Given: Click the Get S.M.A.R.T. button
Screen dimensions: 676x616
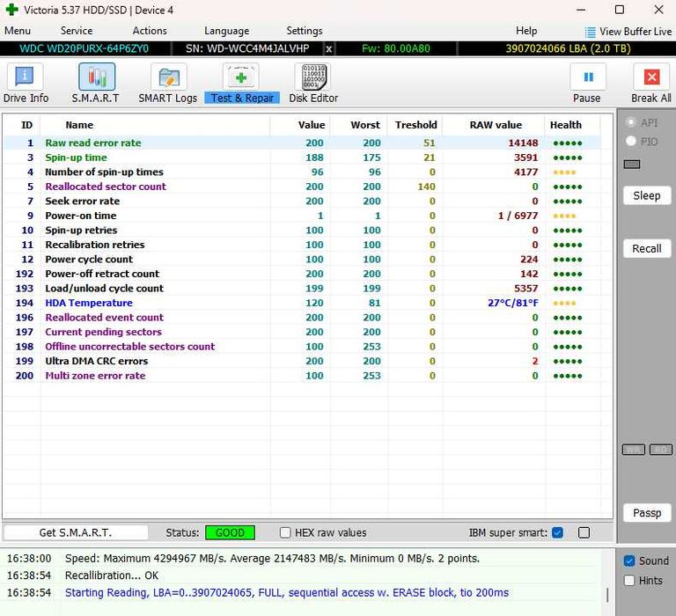Looking at the screenshot, I should [x=76, y=532].
